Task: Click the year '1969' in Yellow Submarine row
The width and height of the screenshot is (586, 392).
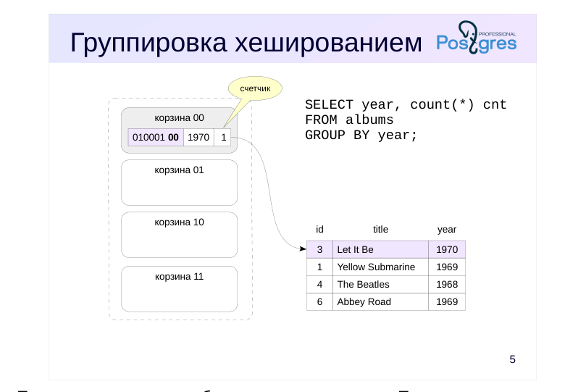Action: pos(447,267)
